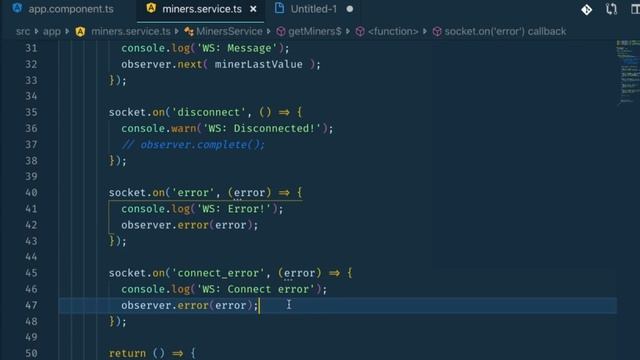Image resolution: width=640 pixels, height=360 pixels.
Task: Select the miners.service.ts tab
Action: point(202,9)
